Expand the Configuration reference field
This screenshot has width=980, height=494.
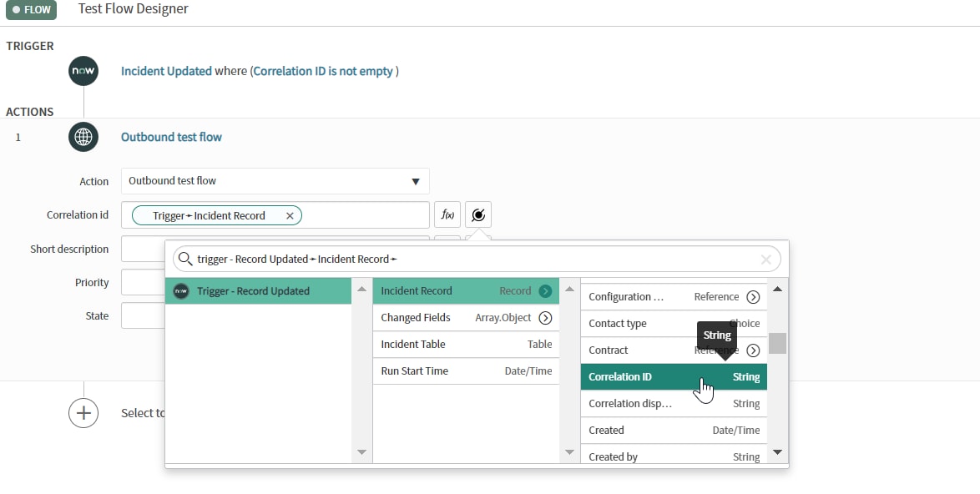click(753, 296)
